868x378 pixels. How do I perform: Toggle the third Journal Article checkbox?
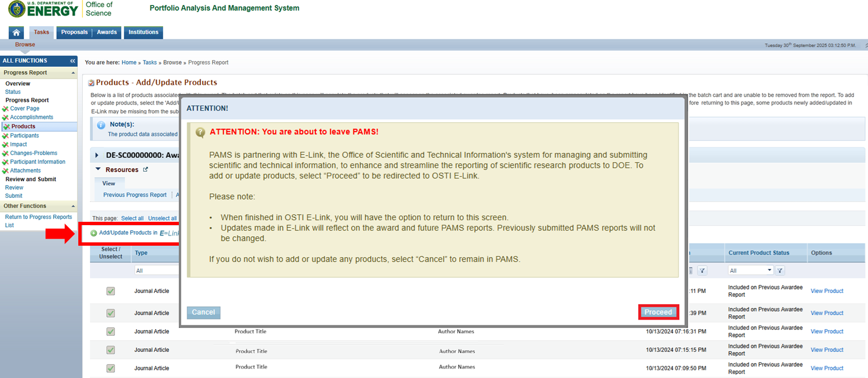click(111, 331)
